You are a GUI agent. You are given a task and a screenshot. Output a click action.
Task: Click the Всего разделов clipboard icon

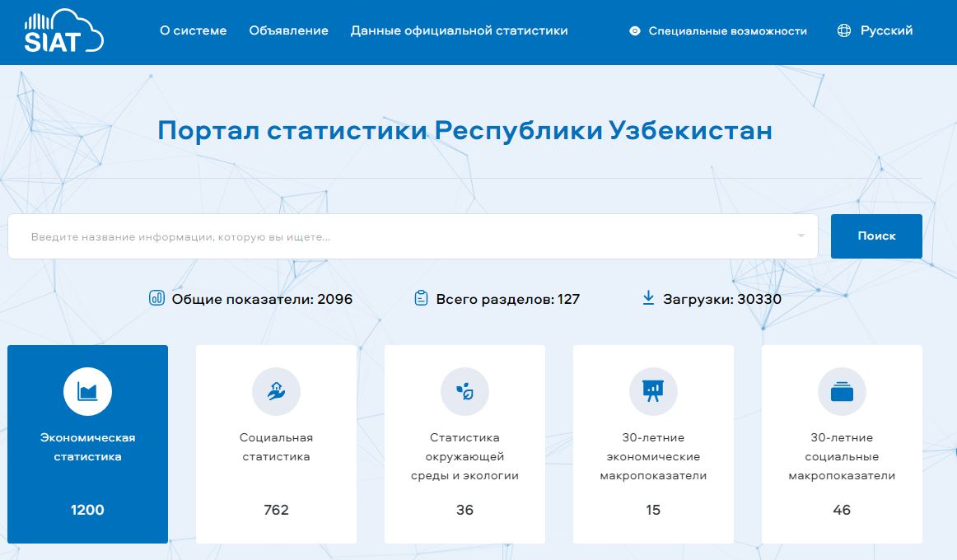(x=421, y=298)
